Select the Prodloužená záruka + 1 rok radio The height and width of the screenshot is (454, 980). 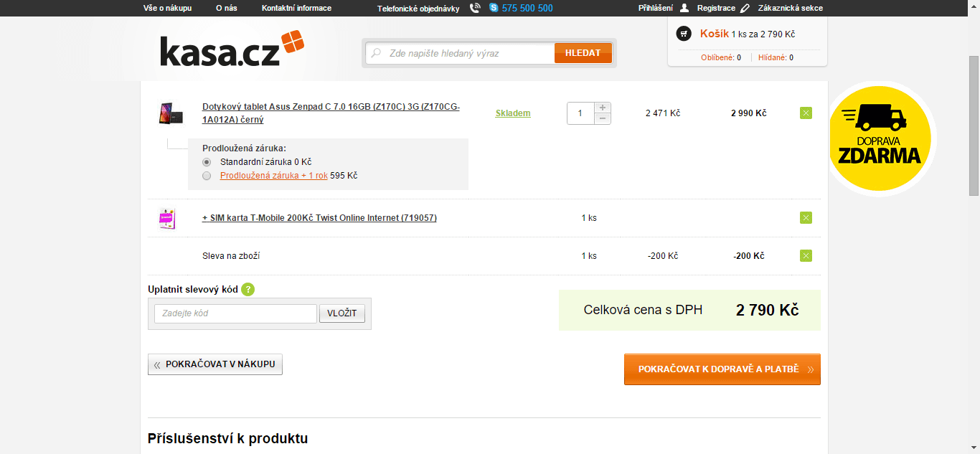tap(207, 176)
